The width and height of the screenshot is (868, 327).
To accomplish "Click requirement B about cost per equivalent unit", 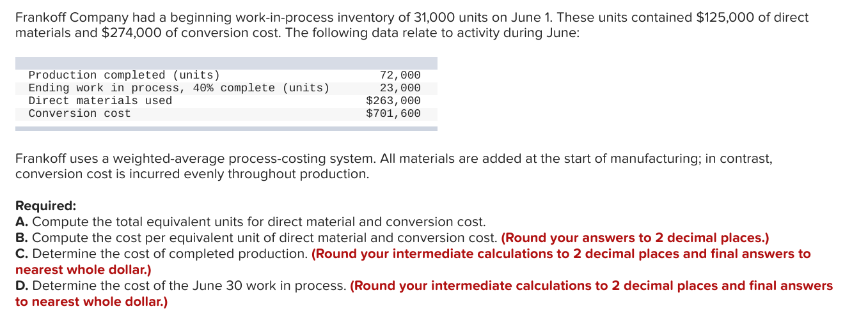I will point(392,238).
